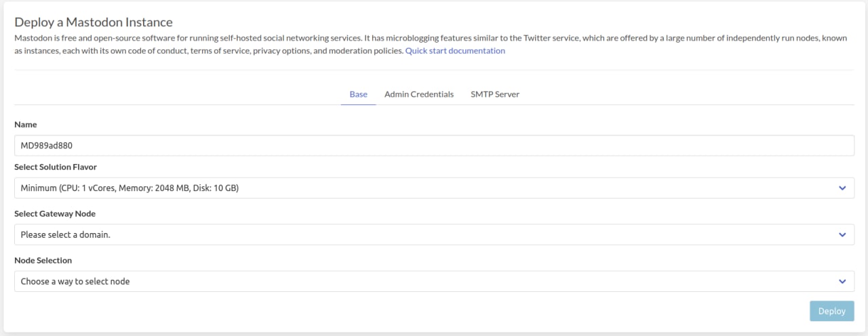Click the Solution Flavor dropdown chevron arrow

(x=842, y=188)
